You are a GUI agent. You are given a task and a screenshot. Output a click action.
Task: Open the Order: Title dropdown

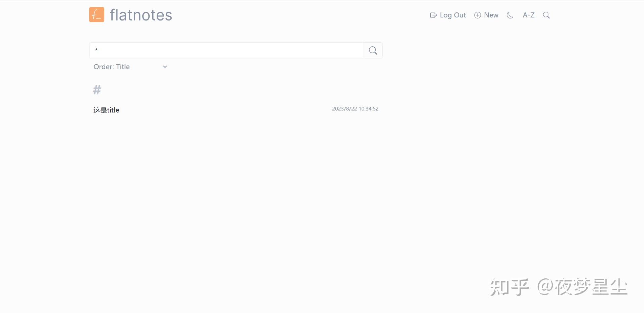pos(130,66)
